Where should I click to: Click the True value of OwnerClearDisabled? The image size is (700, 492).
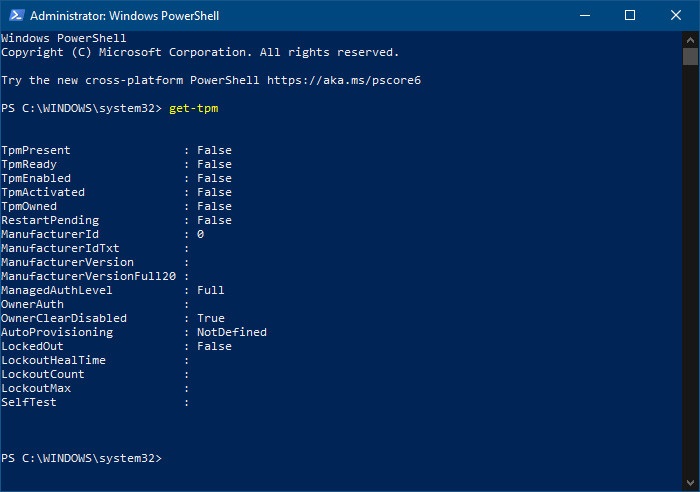[x=210, y=318]
